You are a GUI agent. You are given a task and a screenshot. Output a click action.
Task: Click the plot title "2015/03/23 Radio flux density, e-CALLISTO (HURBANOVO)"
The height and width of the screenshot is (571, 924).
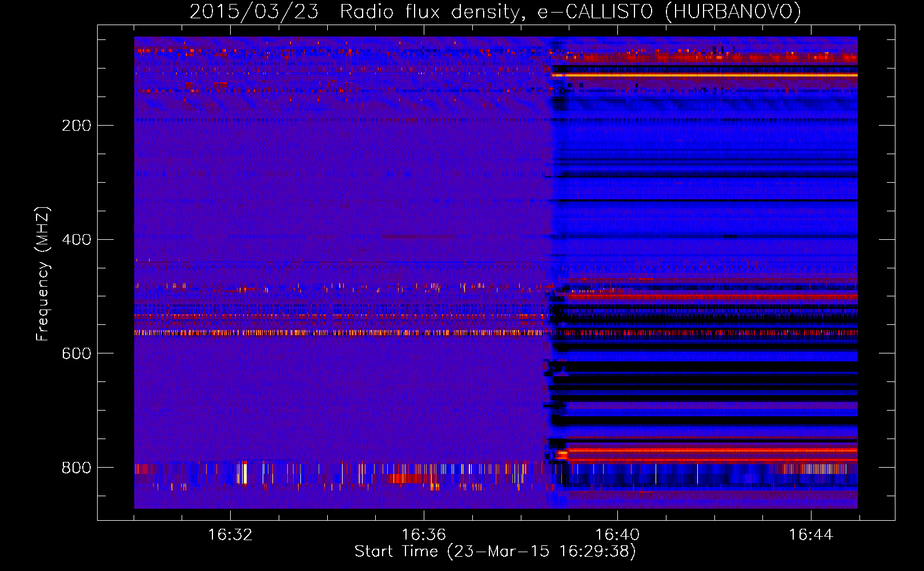pos(495,11)
